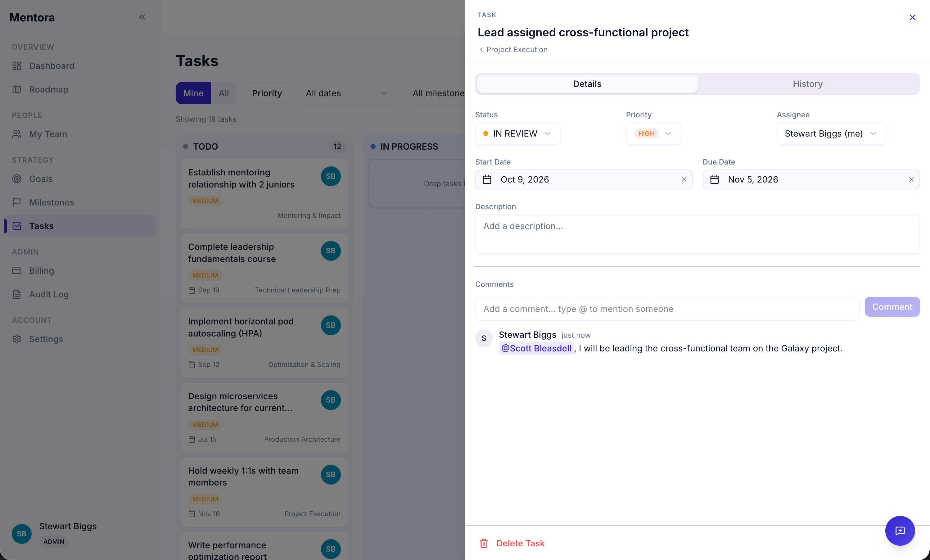Viewport: 930px width, 560px height.
Task: Switch task filter to Mine
Action: [x=193, y=93]
